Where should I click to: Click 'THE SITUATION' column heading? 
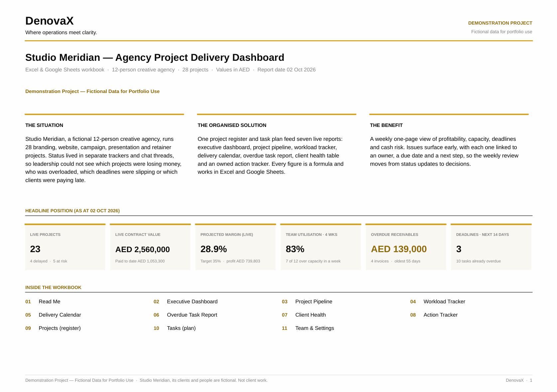[44, 125]
